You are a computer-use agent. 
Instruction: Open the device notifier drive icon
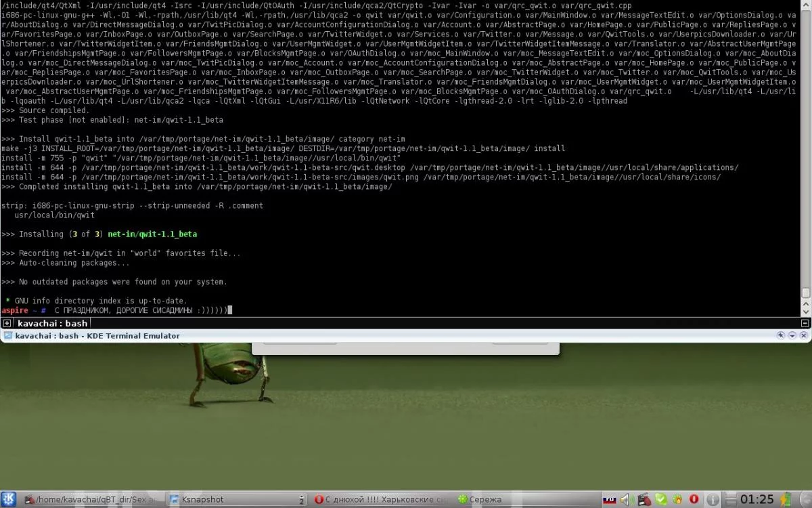tap(731, 500)
